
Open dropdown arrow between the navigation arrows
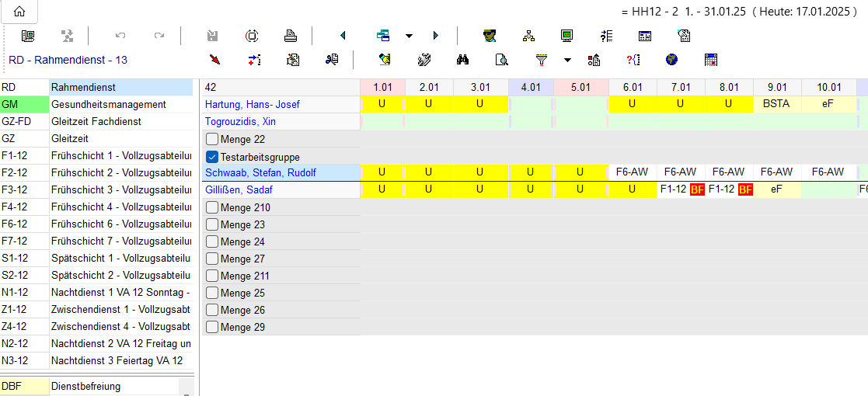[409, 36]
